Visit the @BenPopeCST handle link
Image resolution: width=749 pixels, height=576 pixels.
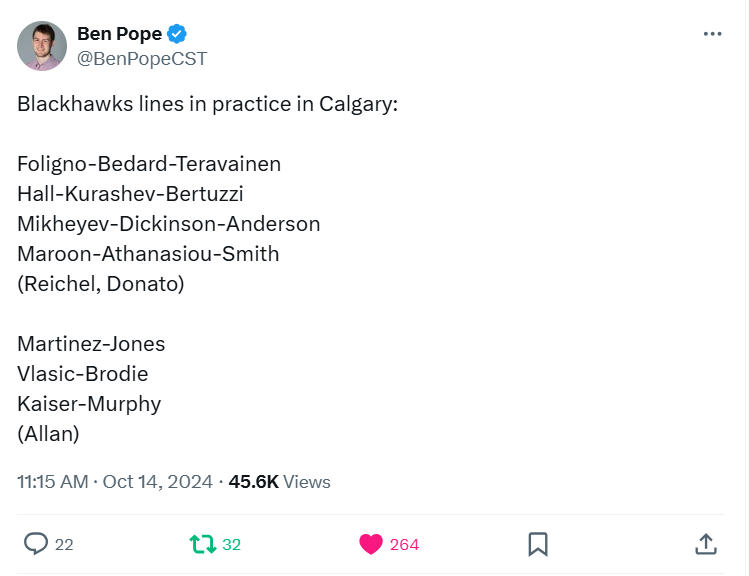click(x=142, y=59)
